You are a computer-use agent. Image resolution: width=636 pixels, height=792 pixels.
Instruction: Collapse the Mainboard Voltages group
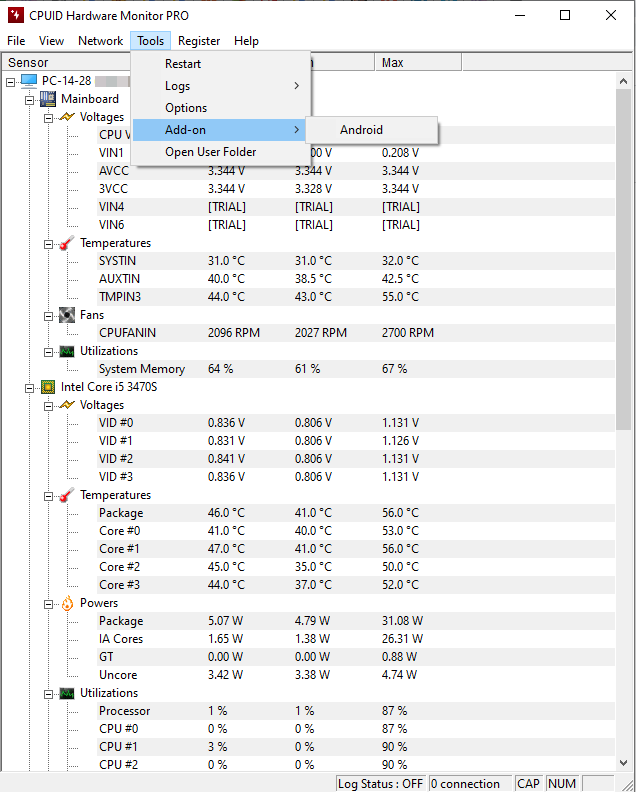click(x=48, y=118)
